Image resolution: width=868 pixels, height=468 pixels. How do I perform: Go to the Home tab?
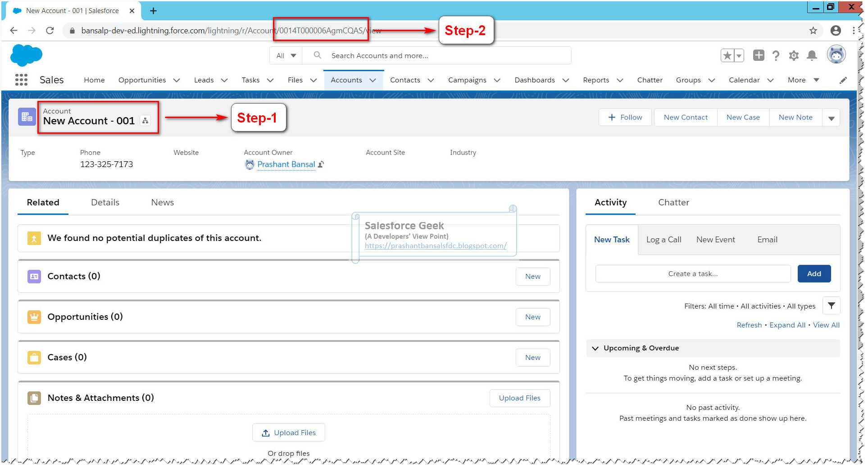click(x=94, y=80)
